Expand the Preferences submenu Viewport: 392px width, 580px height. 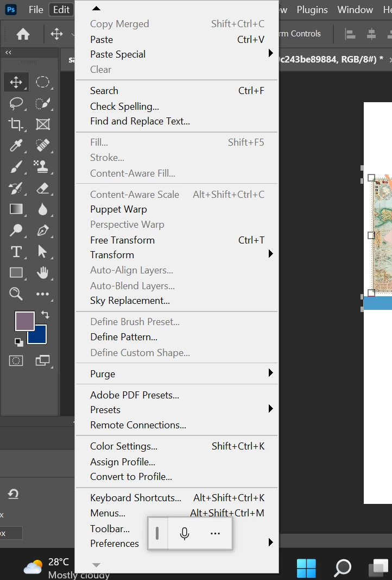177,544
